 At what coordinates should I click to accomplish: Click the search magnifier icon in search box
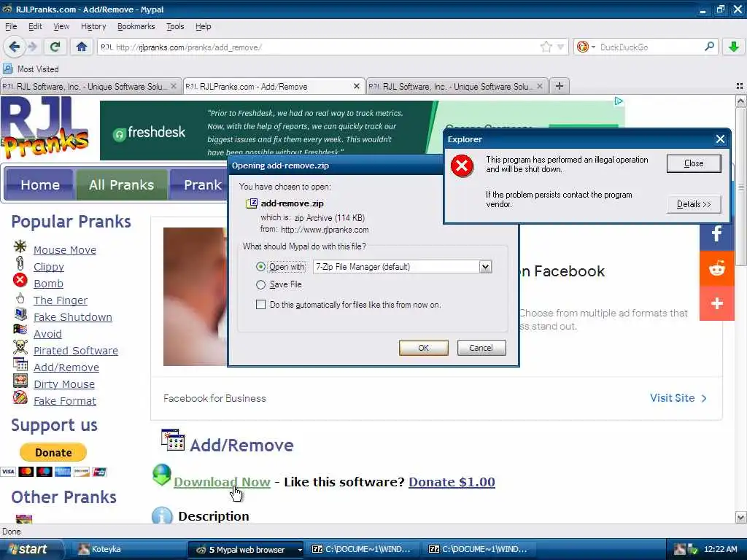(x=709, y=47)
